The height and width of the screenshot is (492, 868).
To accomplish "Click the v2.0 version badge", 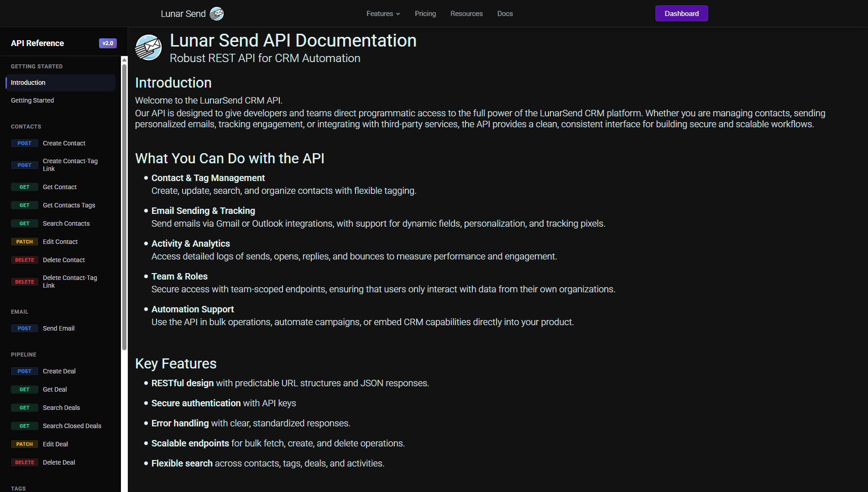I will tap(108, 43).
